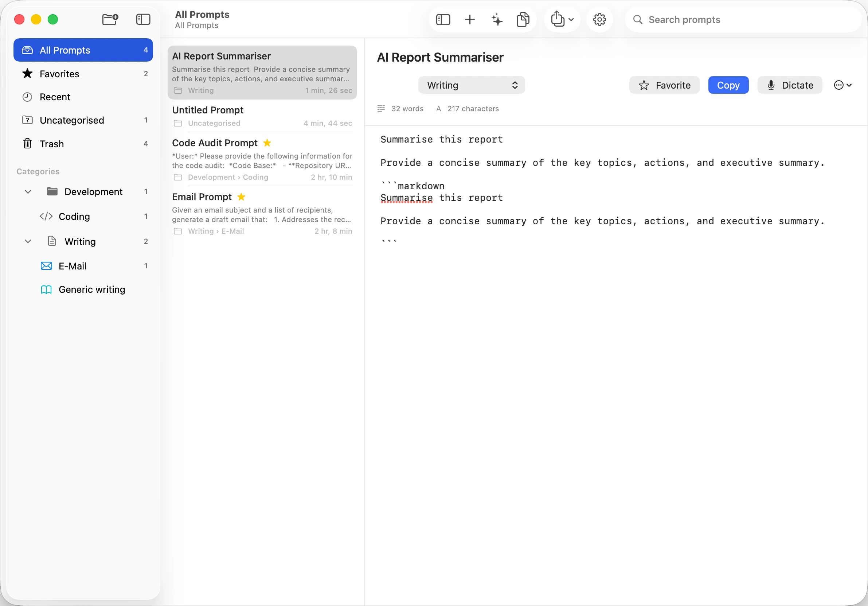This screenshot has width=868, height=606.
Task: Click the blue Copy button
Action: click(728, 85)
